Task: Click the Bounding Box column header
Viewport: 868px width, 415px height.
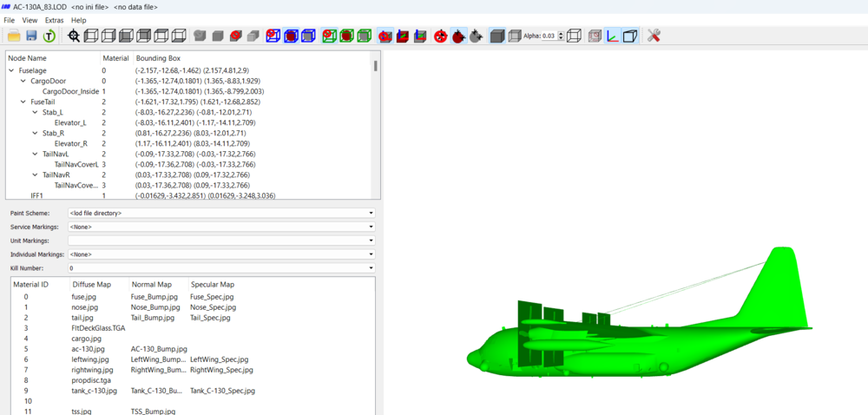Action: coord(158,58)
